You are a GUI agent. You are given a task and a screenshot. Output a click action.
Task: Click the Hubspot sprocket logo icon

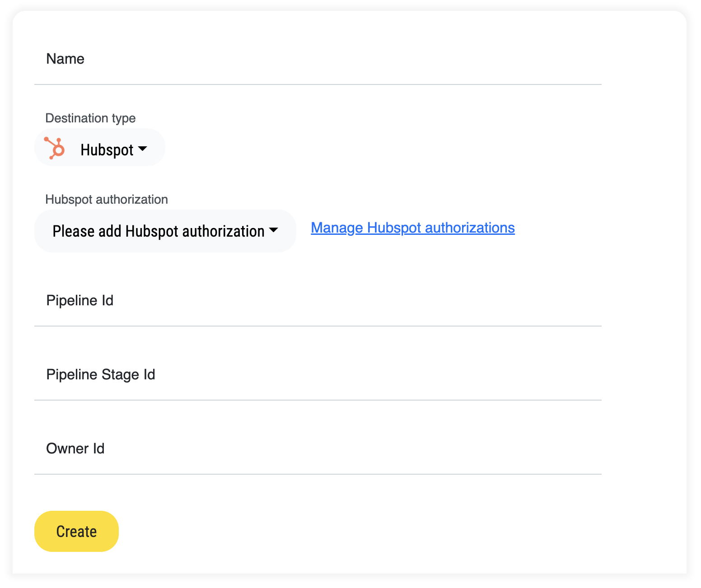55,148
